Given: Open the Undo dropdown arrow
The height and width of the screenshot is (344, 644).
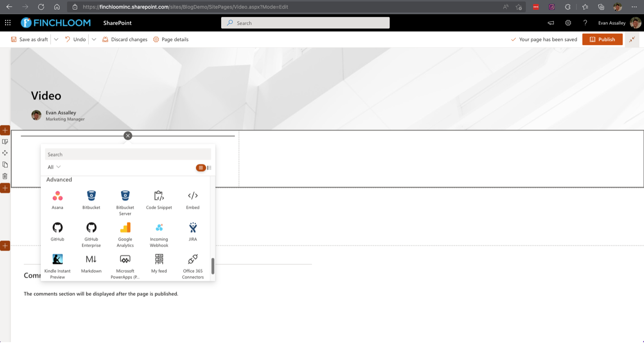Looking at the screenshot, I should click(x=94, y=39).
